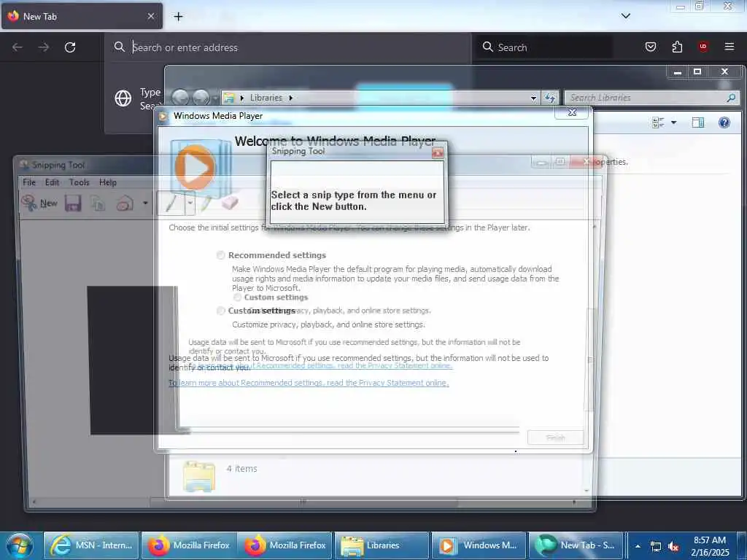Select the New Tab browser tab
The height and width of the screenshot is (560, 747).
tap(82, 16)
